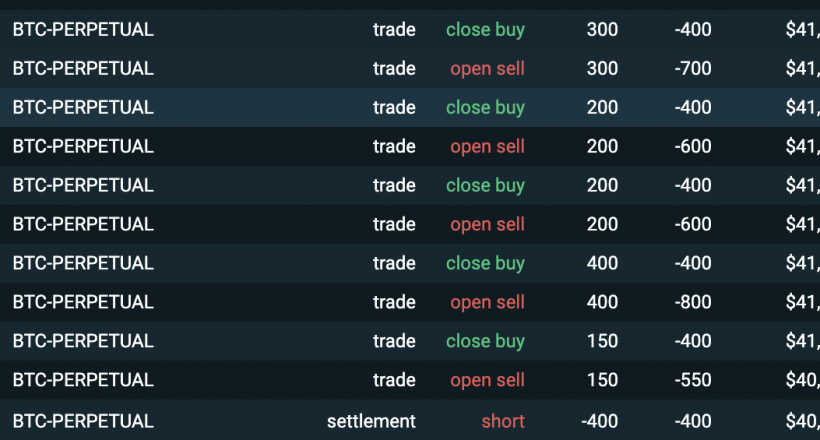Open BTC-PERPETUAL in the -800 position row
Viewport: 820px width, 440px height.
pyautogui.click(x=83, y=303)
